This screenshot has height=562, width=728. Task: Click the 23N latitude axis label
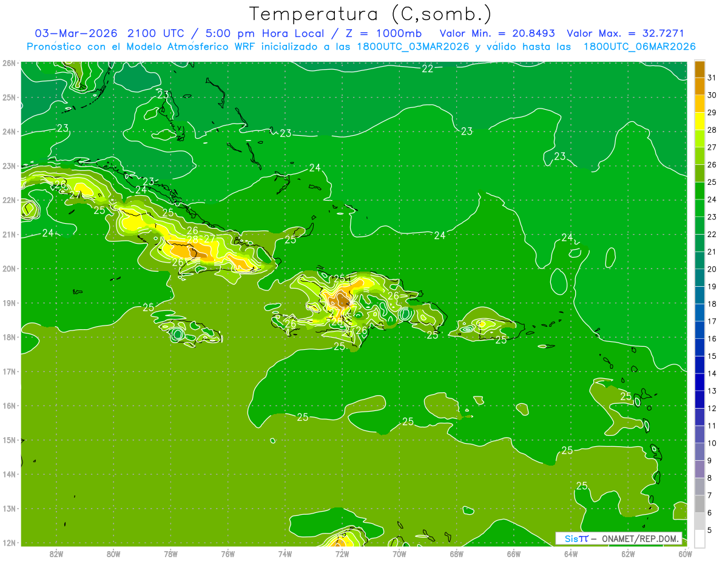pyautogui.click(x=9, y=166)
